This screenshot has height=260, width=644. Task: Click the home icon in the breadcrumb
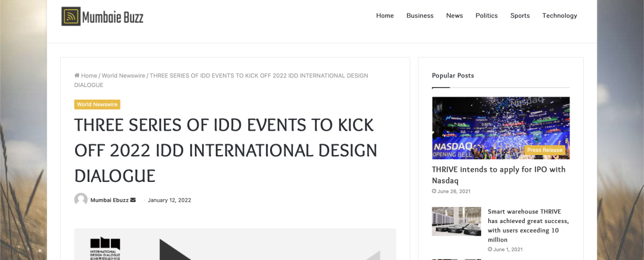pos(77,76)
